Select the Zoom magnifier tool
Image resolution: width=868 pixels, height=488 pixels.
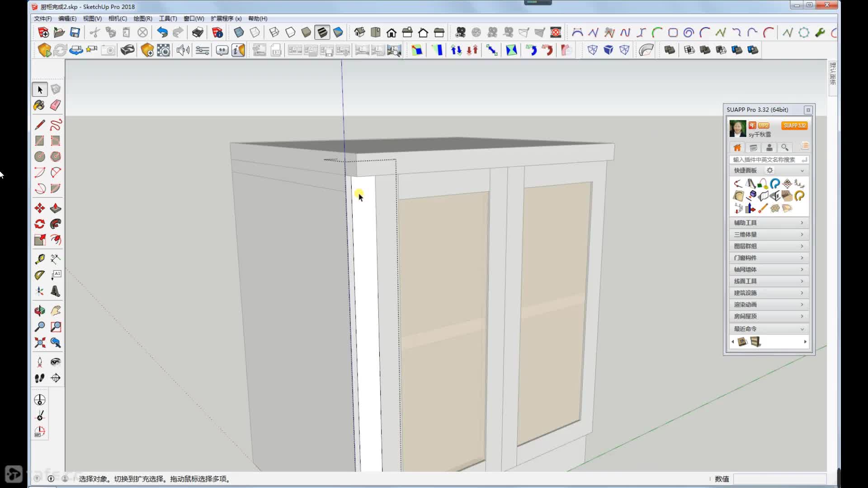click(x=40, y=326)
